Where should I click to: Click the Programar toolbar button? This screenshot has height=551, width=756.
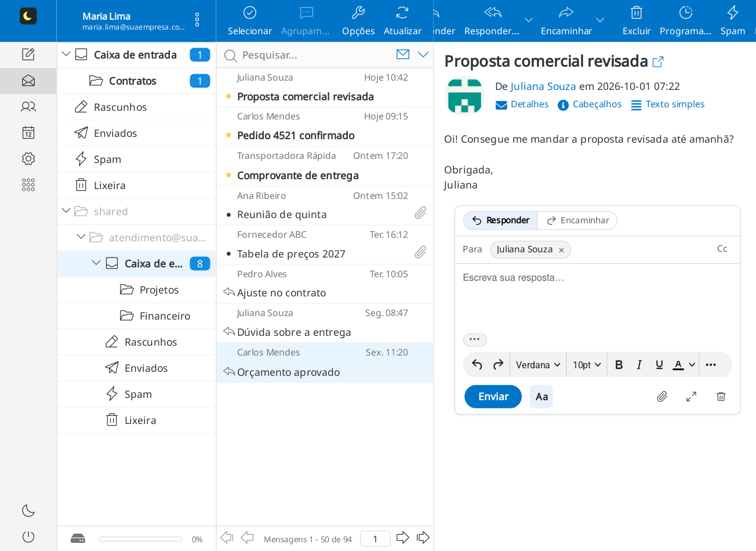click(x=685, y=21)
